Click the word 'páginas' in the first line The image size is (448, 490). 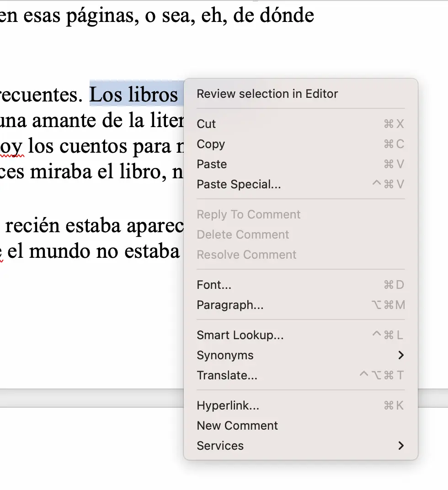pyautogui.click(x=103, y=15)
